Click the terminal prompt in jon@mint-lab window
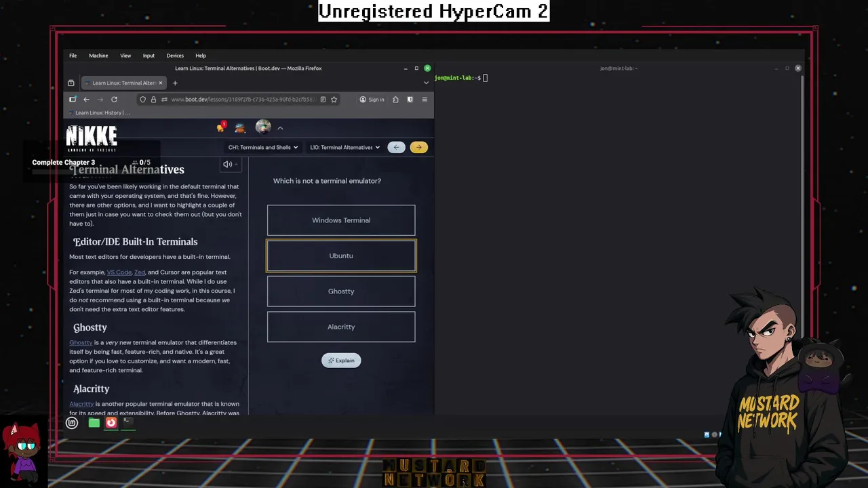The height and width of the screenshot is (488, 868). (461, 78)
